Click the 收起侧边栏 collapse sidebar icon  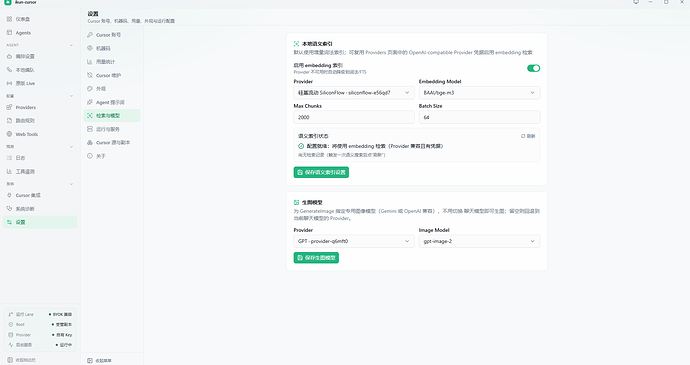[10, 360]
